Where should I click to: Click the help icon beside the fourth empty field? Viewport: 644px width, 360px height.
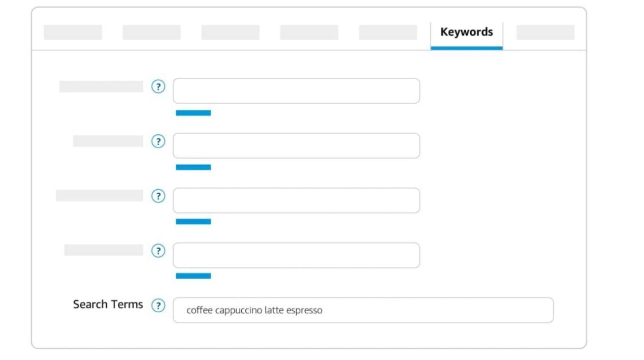pos(158,251)
